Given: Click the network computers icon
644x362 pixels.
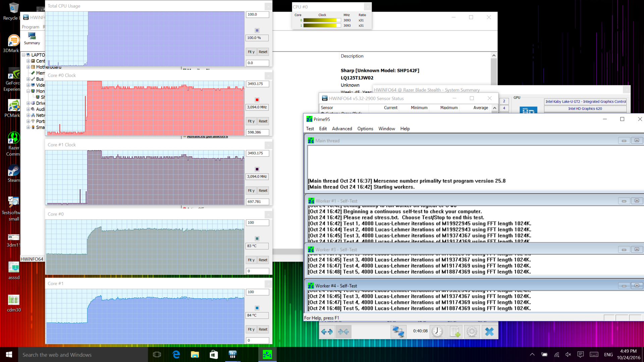Looking at the screenshot, I should [x=398, y=331].
